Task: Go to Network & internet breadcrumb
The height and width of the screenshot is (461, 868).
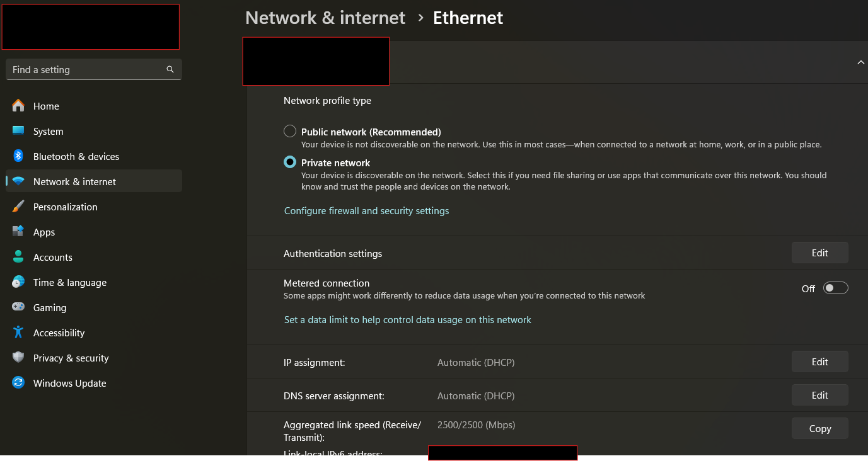Action: point(325,18)
